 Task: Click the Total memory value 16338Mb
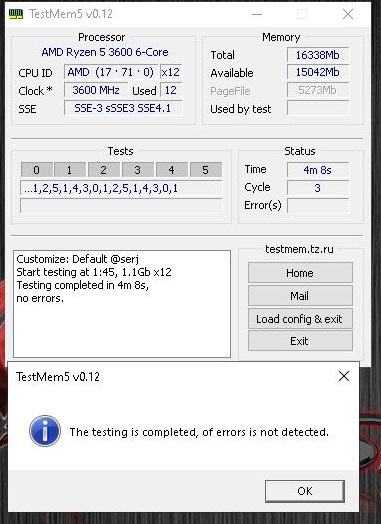pyautogui.click(x=318, y=55)
